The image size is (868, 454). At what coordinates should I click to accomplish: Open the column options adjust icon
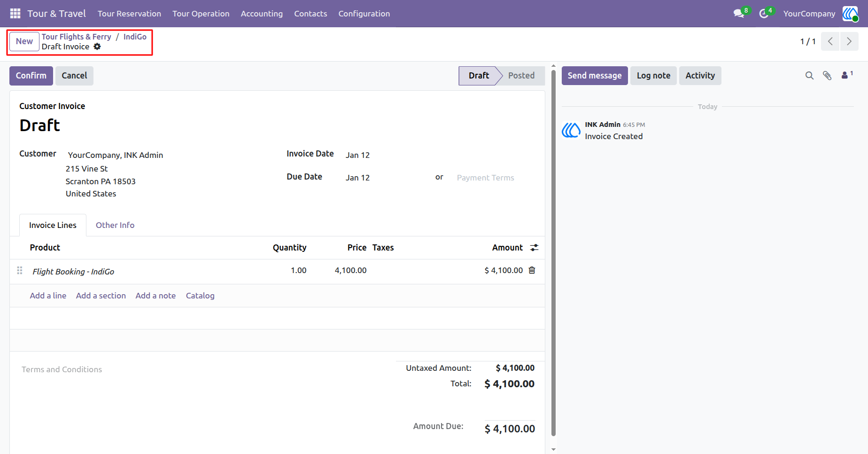click(535, 248)
